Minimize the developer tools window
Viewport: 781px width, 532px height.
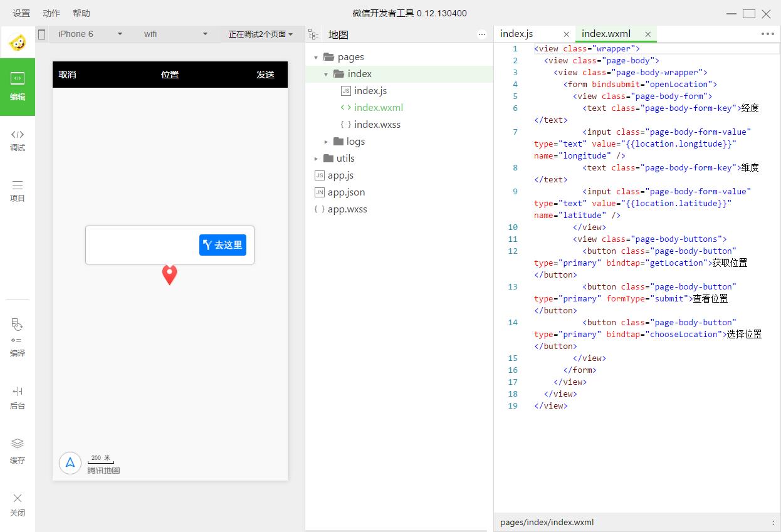731,14
